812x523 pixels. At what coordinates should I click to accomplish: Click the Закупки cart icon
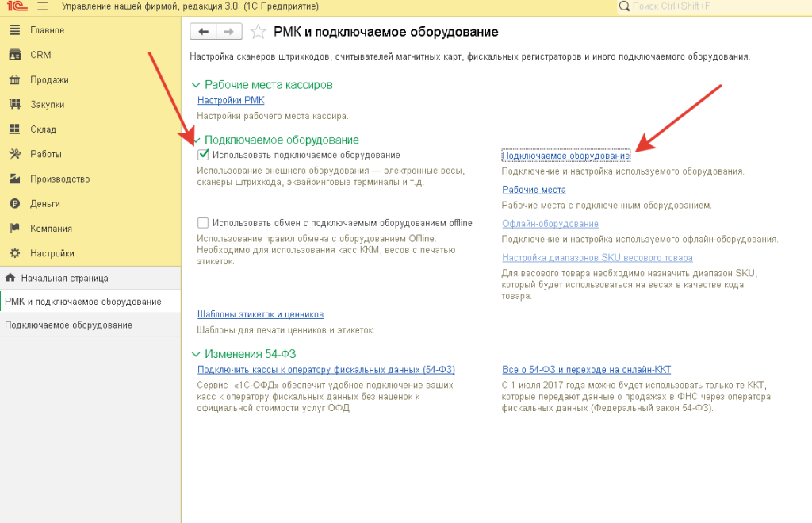click(x=15, y=105)
